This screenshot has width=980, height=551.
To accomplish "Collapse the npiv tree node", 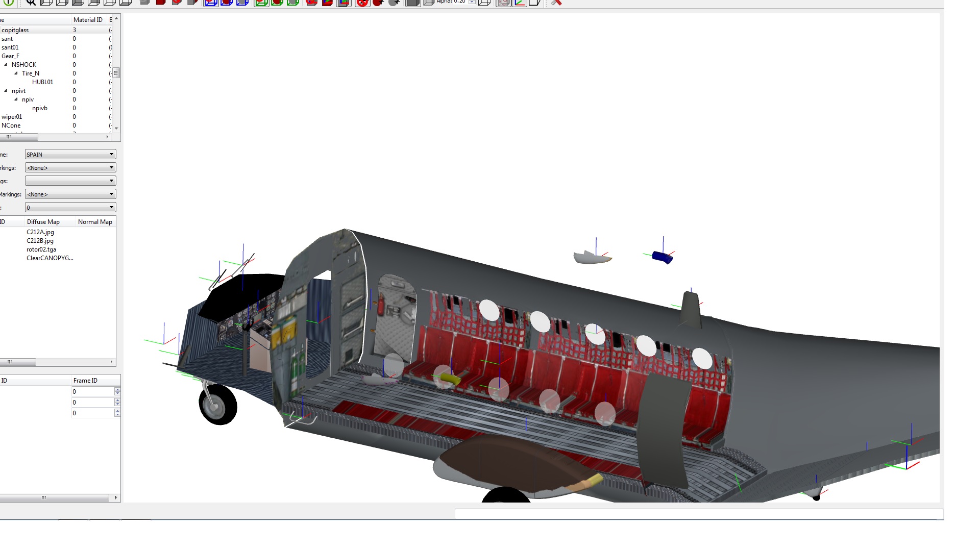I will pos(16,99).
